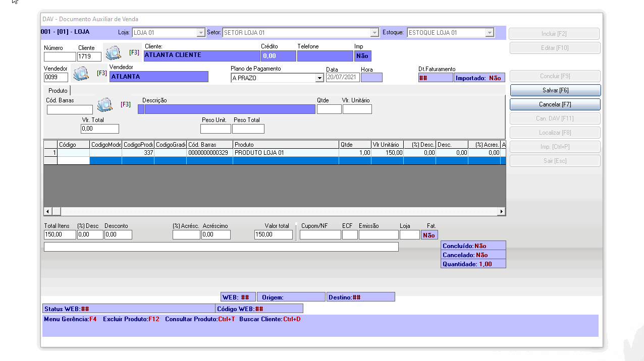Click the ECF field
The height and width of the screenshot is (361, 644).
click(x=350, y=235)
